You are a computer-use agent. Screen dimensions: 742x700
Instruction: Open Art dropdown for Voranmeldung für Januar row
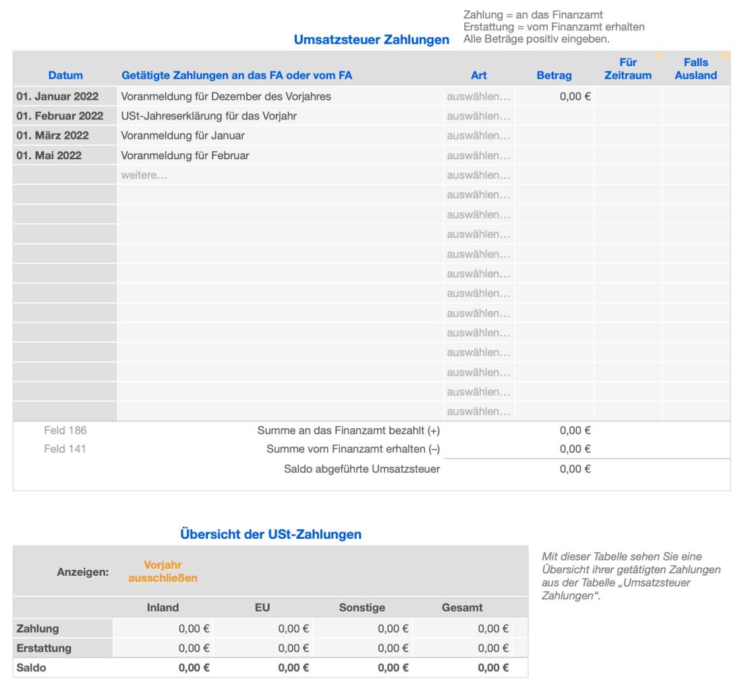478,136
